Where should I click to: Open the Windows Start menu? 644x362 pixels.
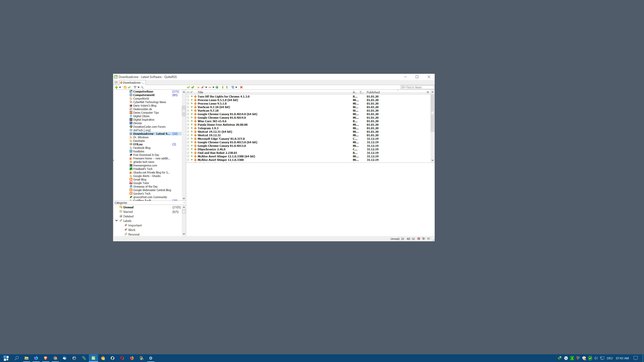[6, 358]
